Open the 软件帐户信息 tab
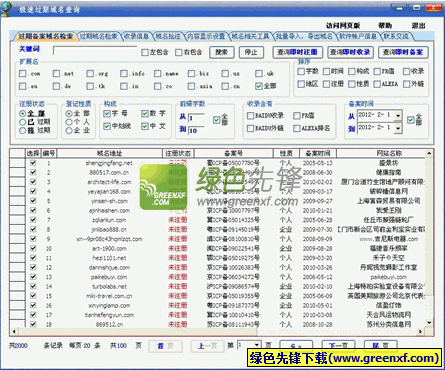 tap(358, 36)
